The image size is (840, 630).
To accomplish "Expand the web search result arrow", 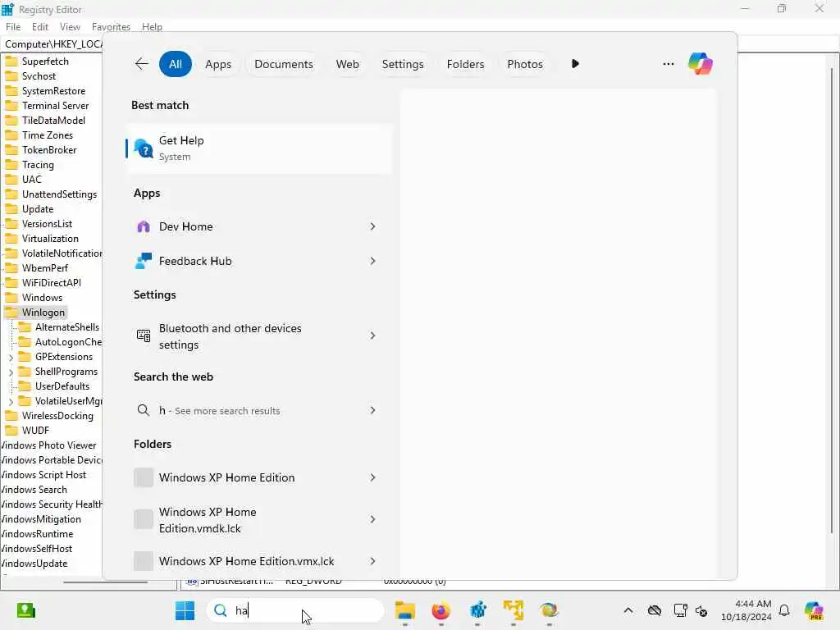I will click(373, 410).
